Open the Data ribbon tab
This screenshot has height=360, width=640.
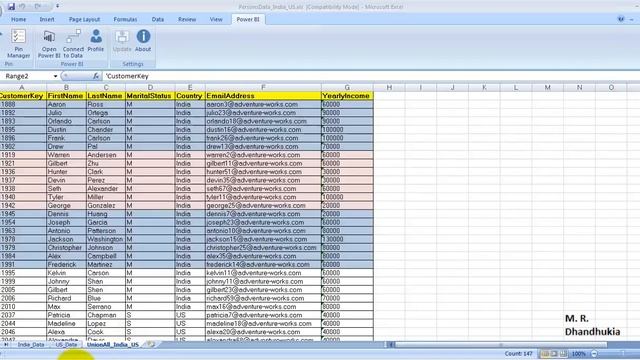pyautogui.click(x=158, y=19)
